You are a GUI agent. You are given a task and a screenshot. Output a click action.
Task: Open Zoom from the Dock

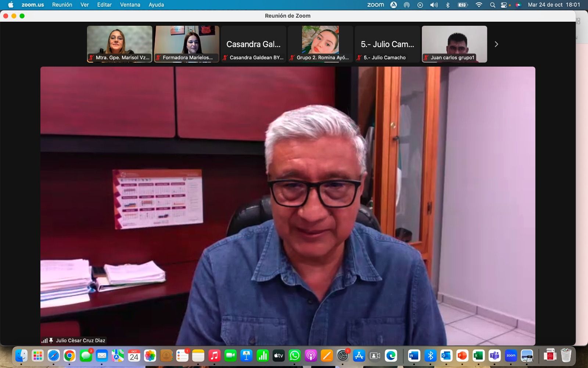click(x=511, y=355)
